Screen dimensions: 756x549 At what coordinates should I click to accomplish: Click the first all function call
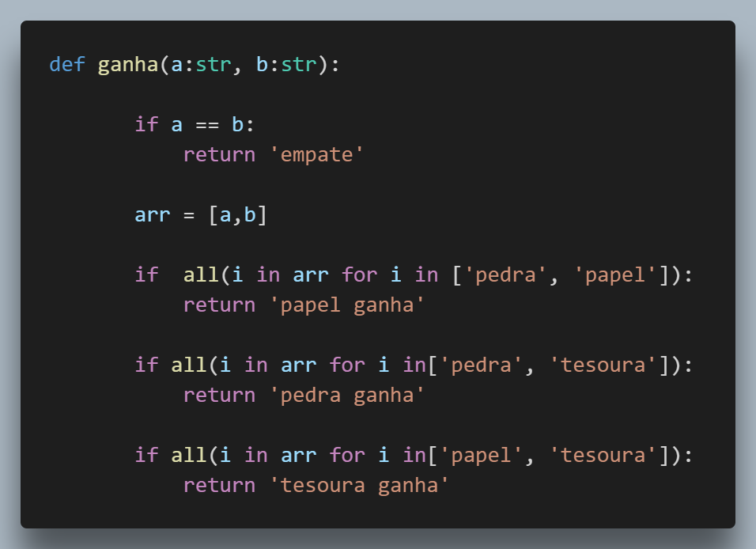tap(202, 274)
